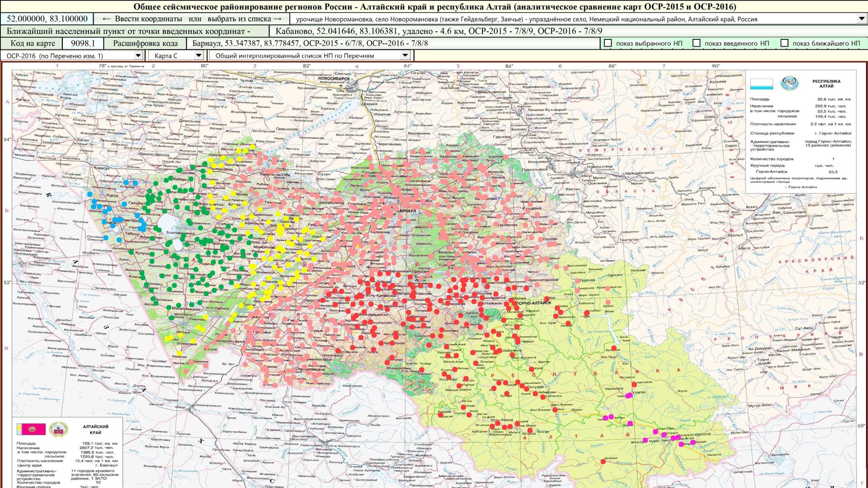868x488 pixels.
Task: Click 'Расшифровка кода' button
Action: click(x=145, y=43)
